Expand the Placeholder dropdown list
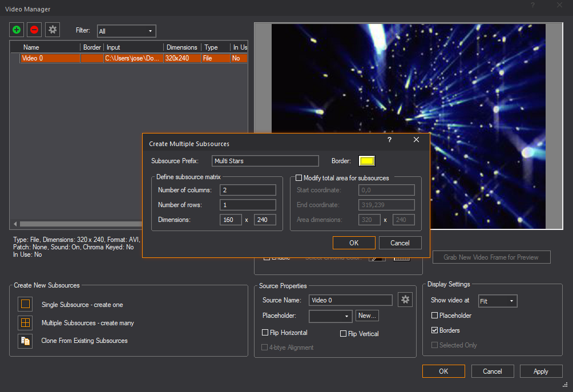 coord(330,316)
